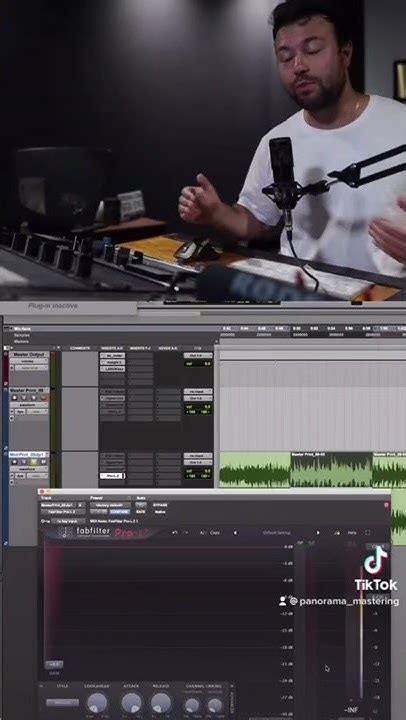Toggle the plug-in SAFE button
406x720 pixels.
click(141, 511)
